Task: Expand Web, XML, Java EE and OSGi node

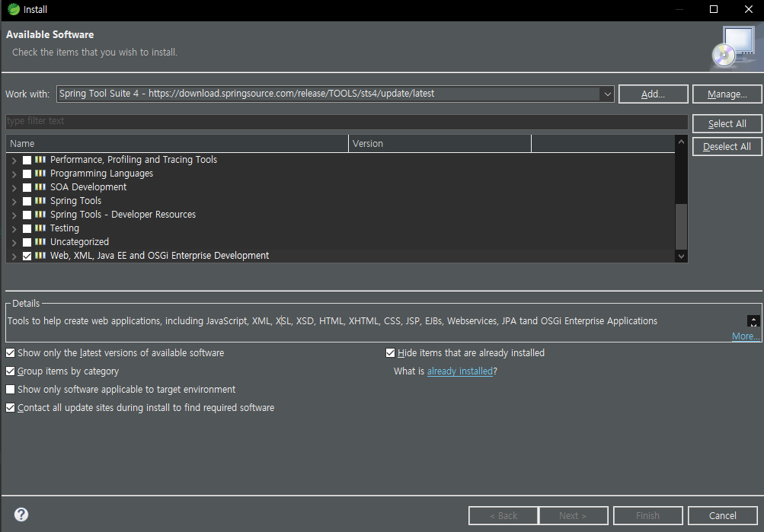Action: (x=14, y=256)
